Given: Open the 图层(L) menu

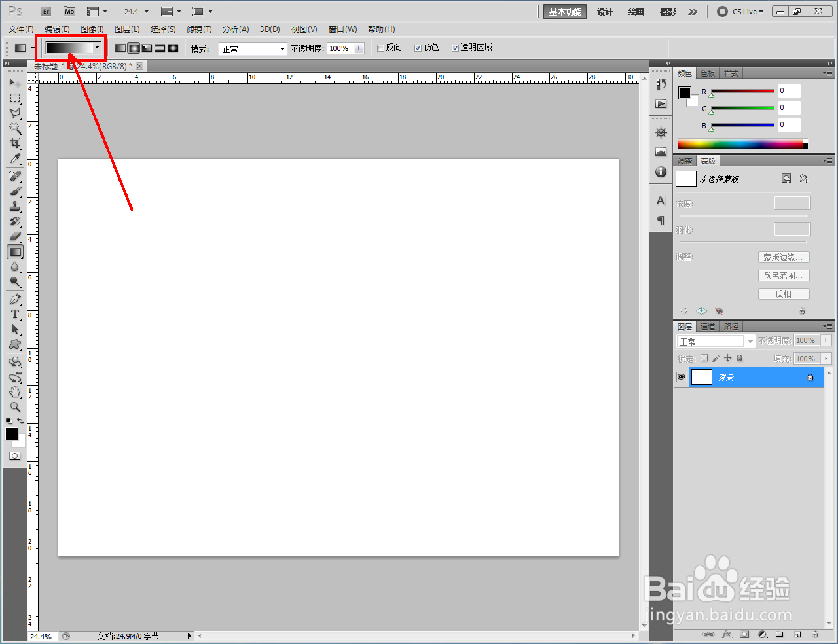Looking at the screenshot, I should [127, 29].
